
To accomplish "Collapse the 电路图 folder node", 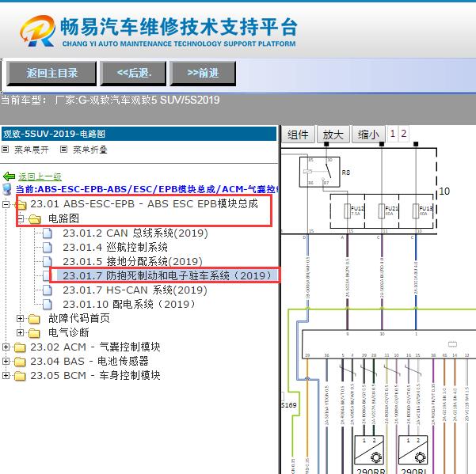I will coord(21,218).
